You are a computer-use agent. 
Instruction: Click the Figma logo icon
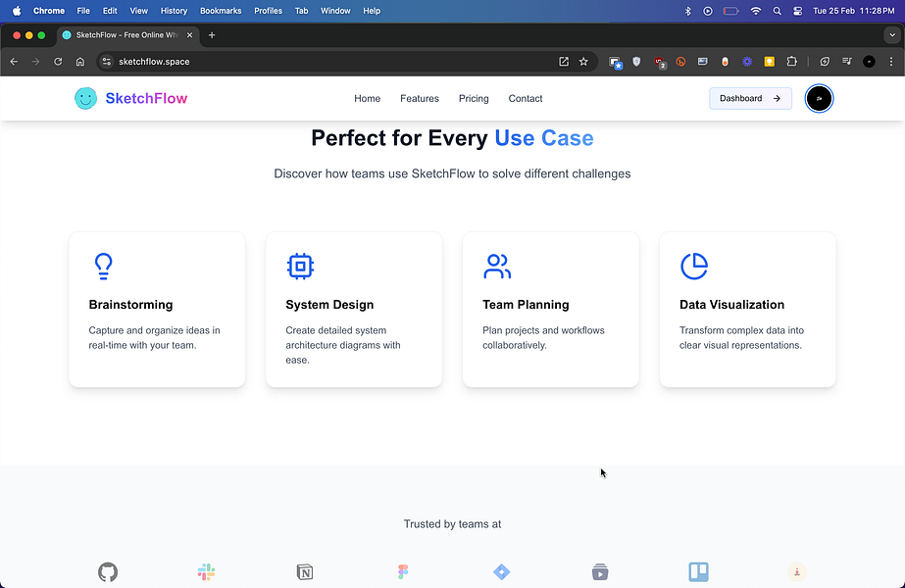coord(403,572)
